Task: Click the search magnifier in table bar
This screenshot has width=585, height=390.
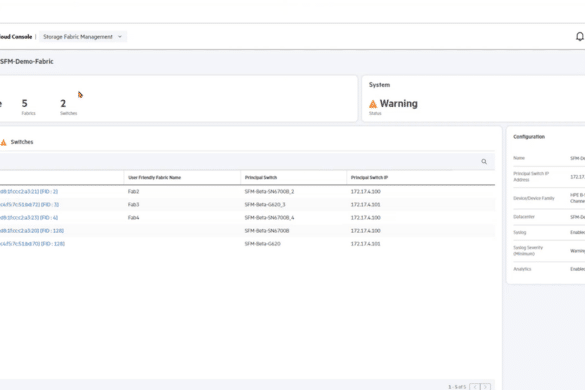Action: tap(484, 162)
